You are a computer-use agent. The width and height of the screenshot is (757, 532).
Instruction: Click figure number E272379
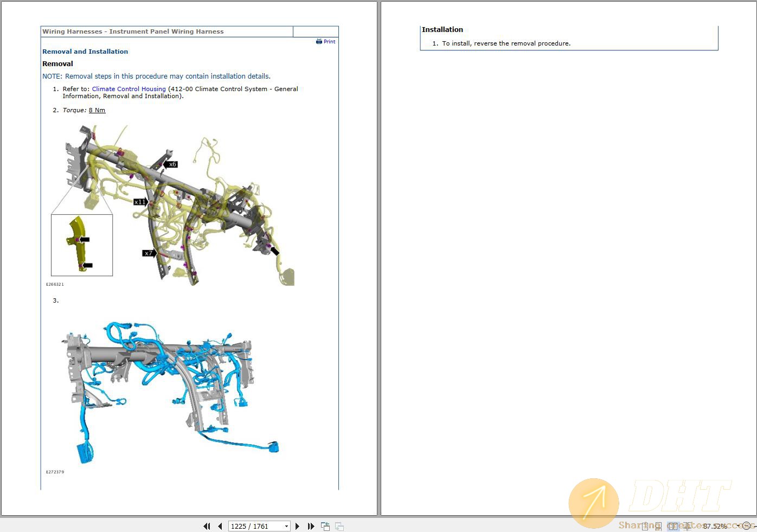pos(55,472)
